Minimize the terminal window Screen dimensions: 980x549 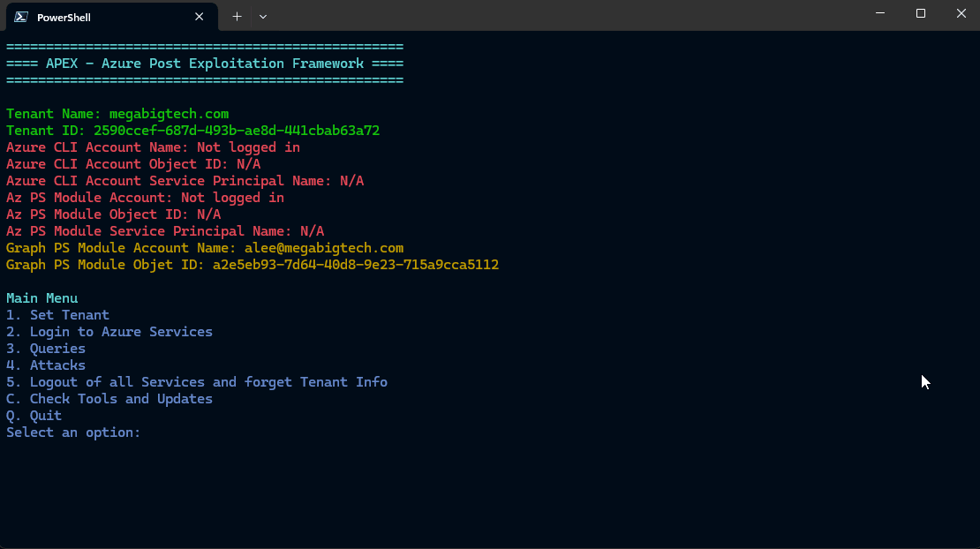click(880, 13)
